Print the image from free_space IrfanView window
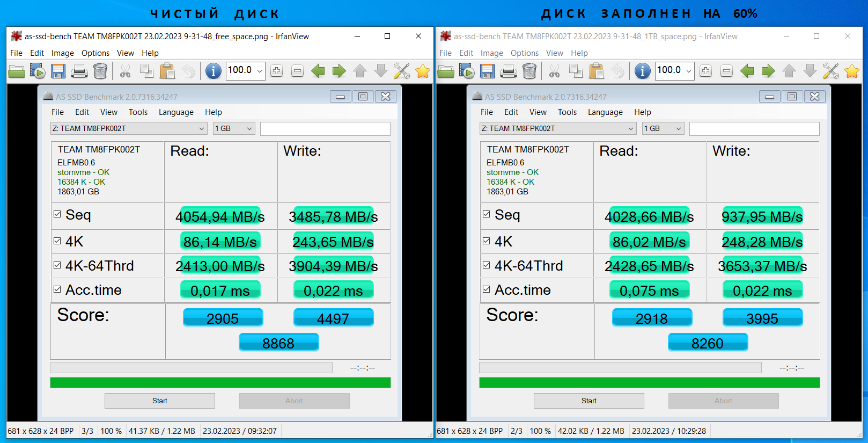Viewport: 868px width, 443px height. 79,71
